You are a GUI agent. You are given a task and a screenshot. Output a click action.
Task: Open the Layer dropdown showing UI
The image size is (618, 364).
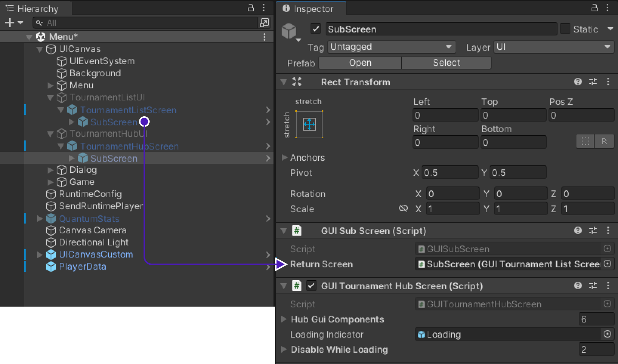pyautogui.click(x=553, y=47)
